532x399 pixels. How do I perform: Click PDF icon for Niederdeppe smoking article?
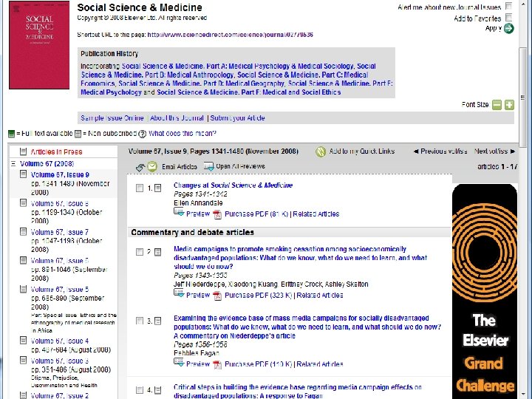point(217,296)
